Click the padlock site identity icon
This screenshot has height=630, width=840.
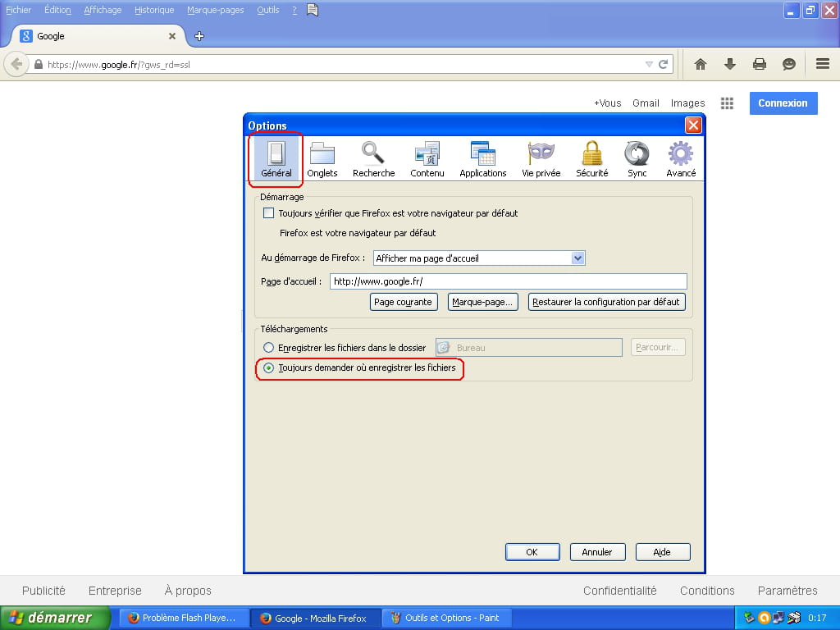(x=38, y=64)
